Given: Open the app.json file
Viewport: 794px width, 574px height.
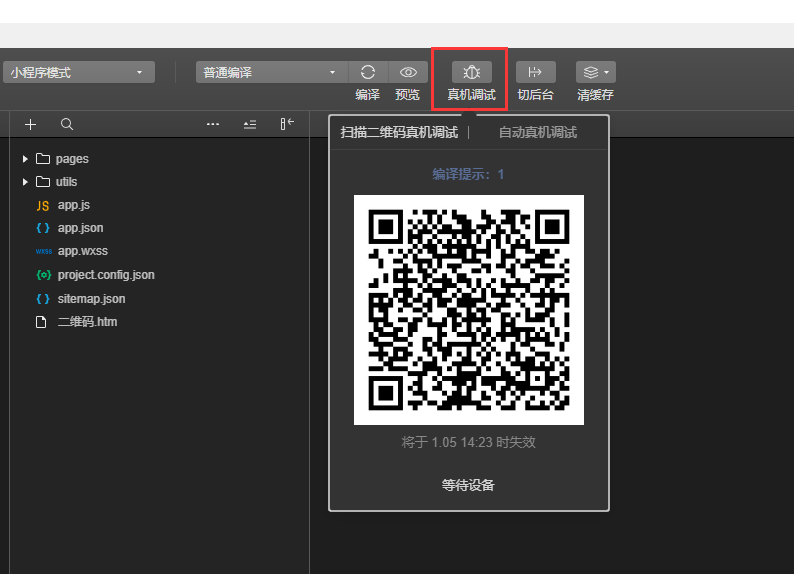Looking at the screenshot, I should click(x=81, y=228).
